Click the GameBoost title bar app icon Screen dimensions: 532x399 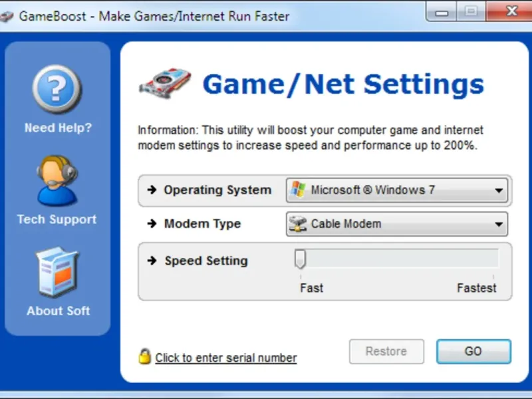[6, 16]
